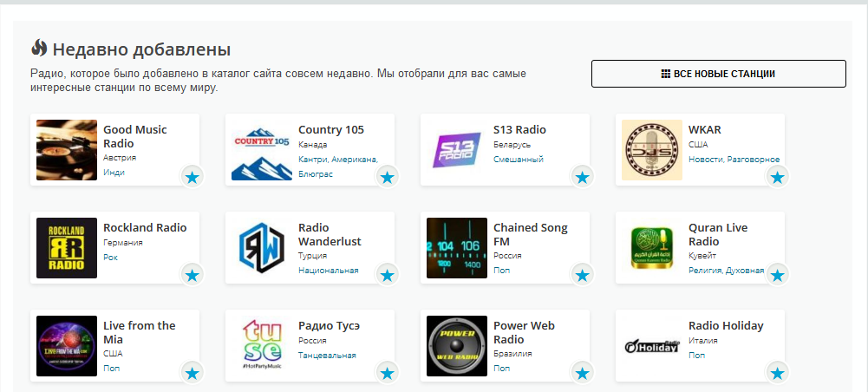Viewport: 868px width, 392px height.
Task: Select the Смешанный genre link
Action: coord(519,160)
